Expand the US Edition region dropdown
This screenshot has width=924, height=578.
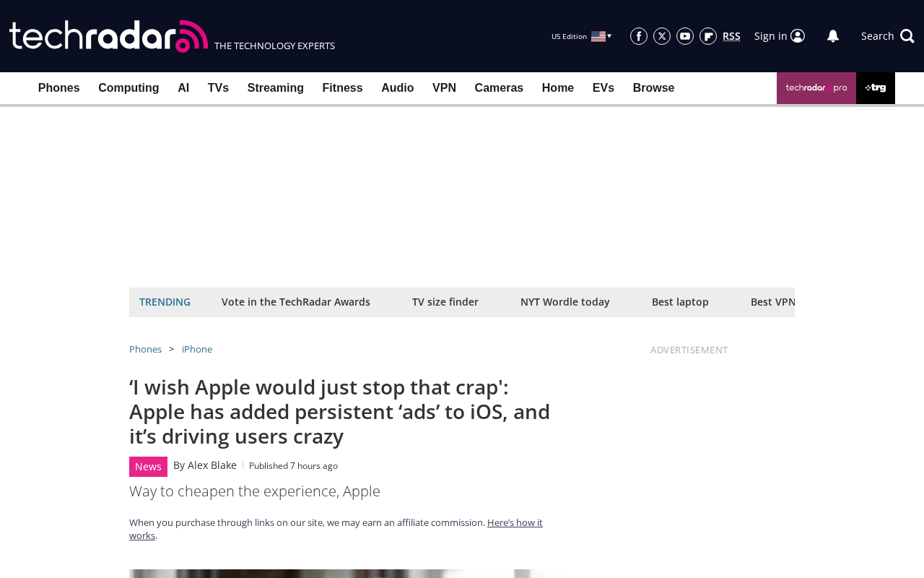pos(582,36)
